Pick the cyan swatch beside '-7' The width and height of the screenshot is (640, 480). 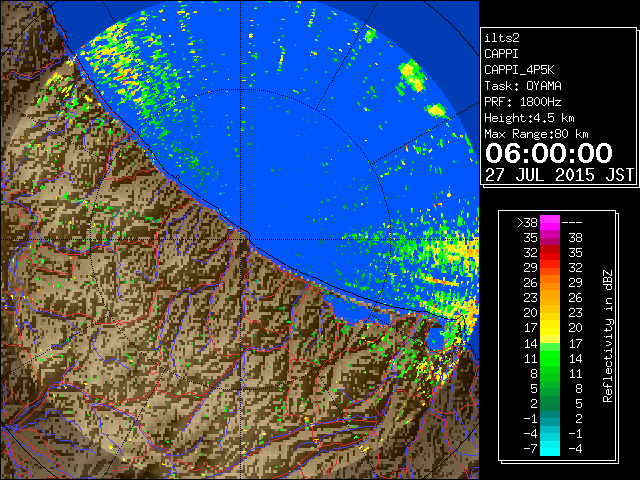(x=550, y=448)
